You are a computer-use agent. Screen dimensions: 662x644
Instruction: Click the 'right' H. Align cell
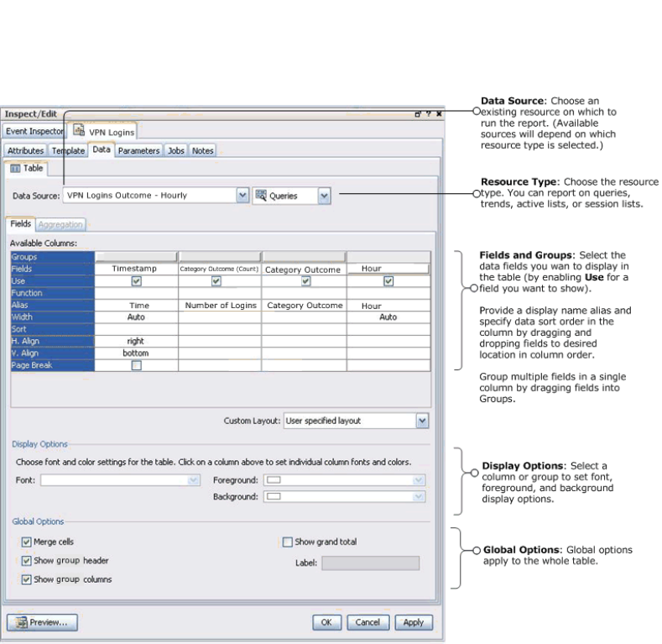pyautogui.click(x=136, y=341)
